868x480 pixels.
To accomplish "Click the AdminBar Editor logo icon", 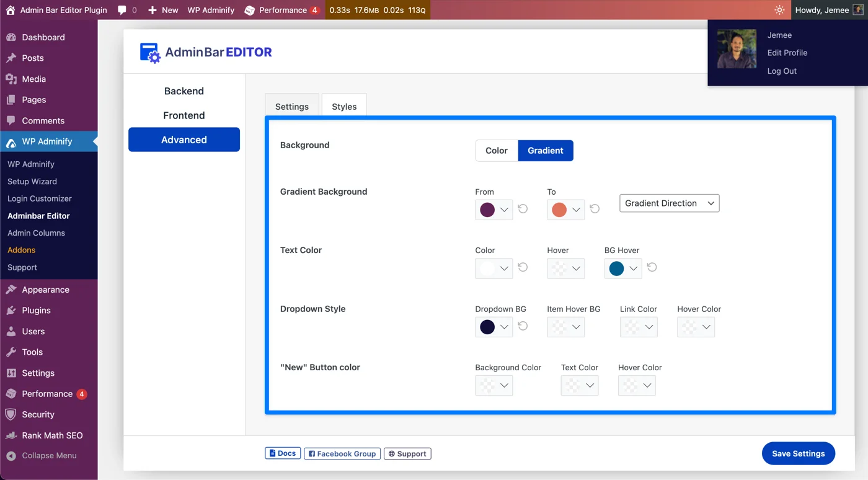I will pos(150,53).
